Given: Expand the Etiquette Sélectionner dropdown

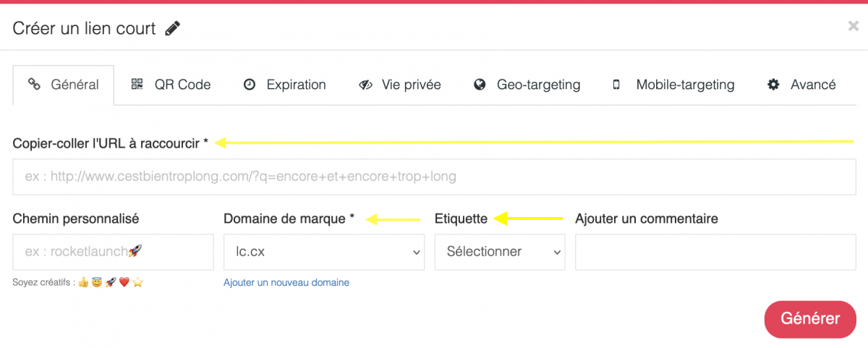Looking at the screenshot, I should coord(500,252).
